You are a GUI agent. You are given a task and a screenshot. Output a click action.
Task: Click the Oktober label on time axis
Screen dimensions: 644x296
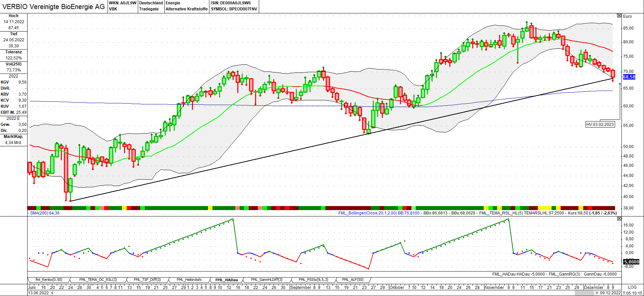(397, 287)
